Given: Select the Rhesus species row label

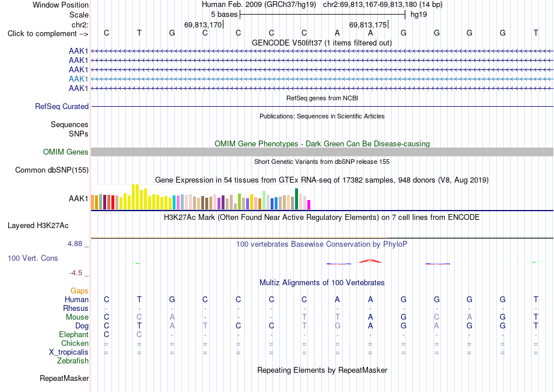Looking at the screenshot, I should [x=76, y=308].
